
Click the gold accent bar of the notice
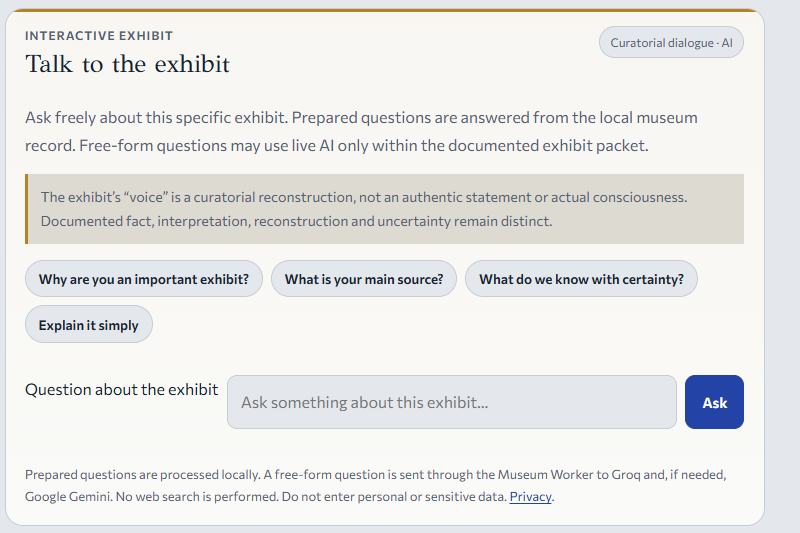[x=27, y=209]
